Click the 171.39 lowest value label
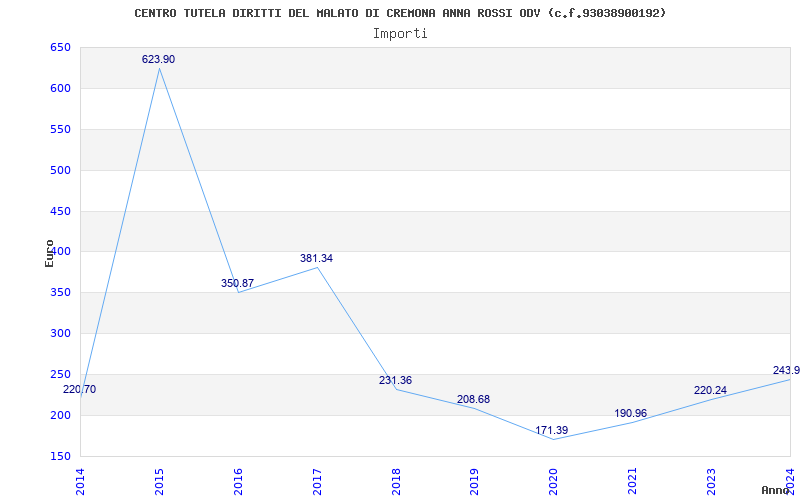 pyautogui.click(x=552, y=430)
